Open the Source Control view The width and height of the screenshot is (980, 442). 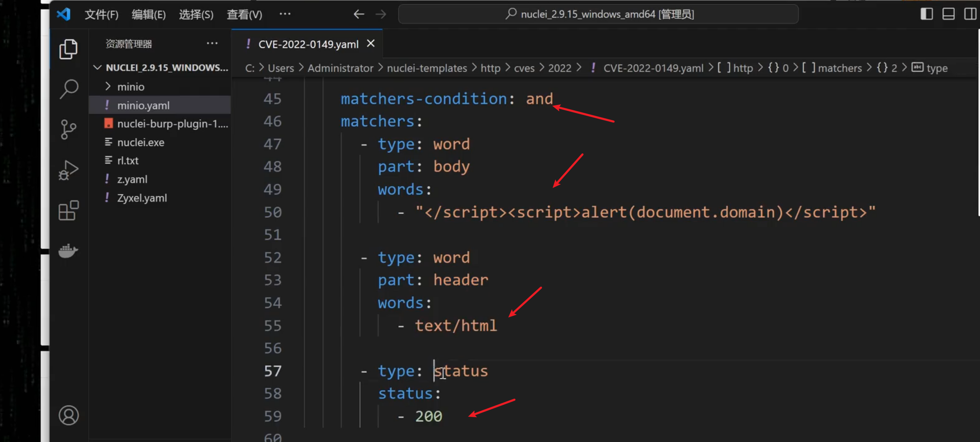pyautogui.click(x=68, y=129)
